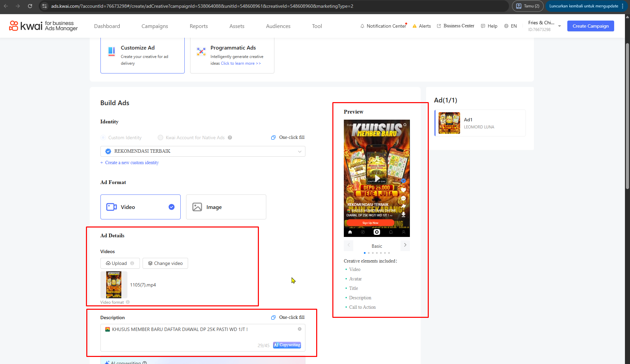Click the AI Copywriting button
The width and height of the screenshot is (630, 364).
pyautogui.click(x=287, y=345)
